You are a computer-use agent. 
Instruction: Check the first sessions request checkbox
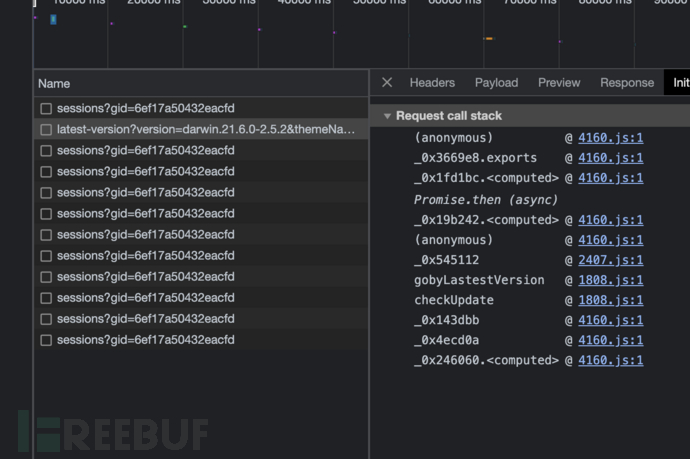pyautogui.click(x=46, y=108)
